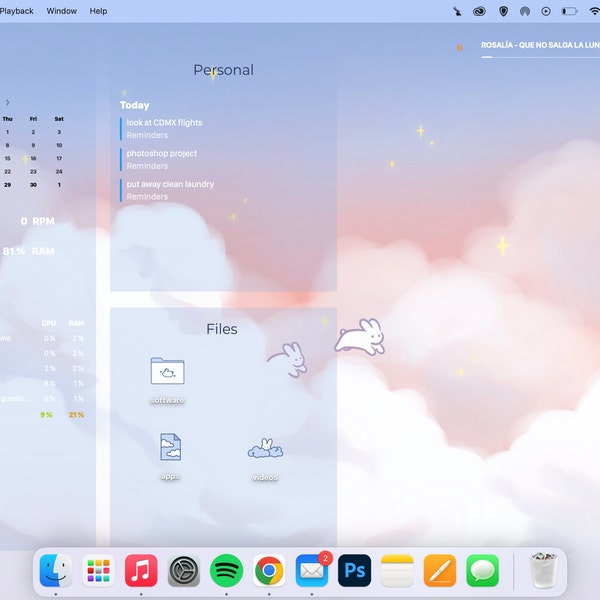
Task: Click the 'Files' widget title
Action: pyautogui.click(x=222, y=329)
